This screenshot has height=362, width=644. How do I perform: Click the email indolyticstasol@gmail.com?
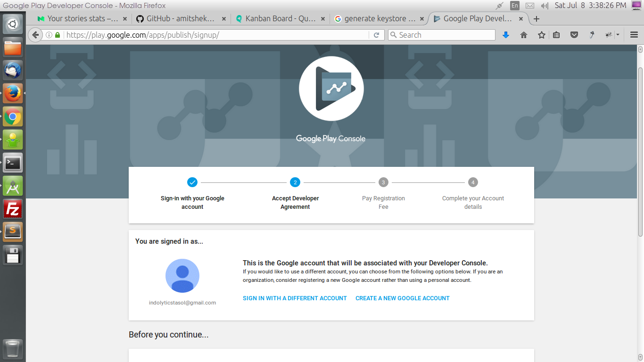pos(182,303)
